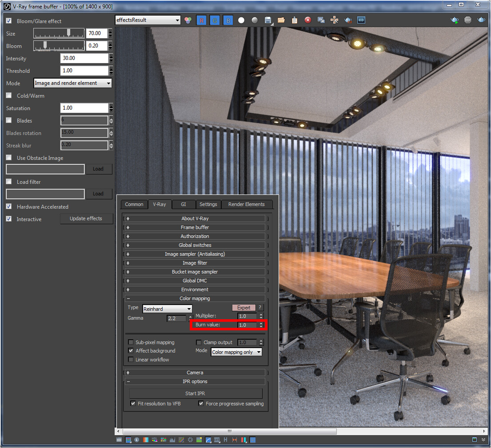
Task: Open the Reinhard color mapping type dropdown
Action: coord(167,309)
